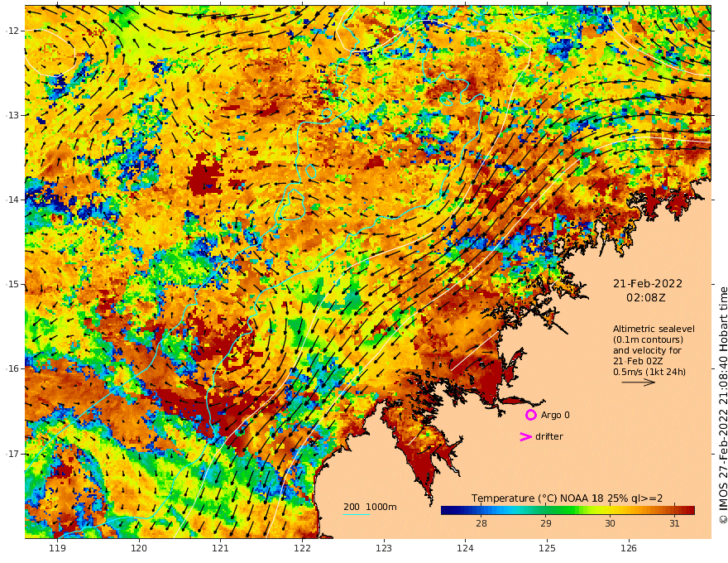Click the 30 tick on the colorbar

[x=610, y=523]
